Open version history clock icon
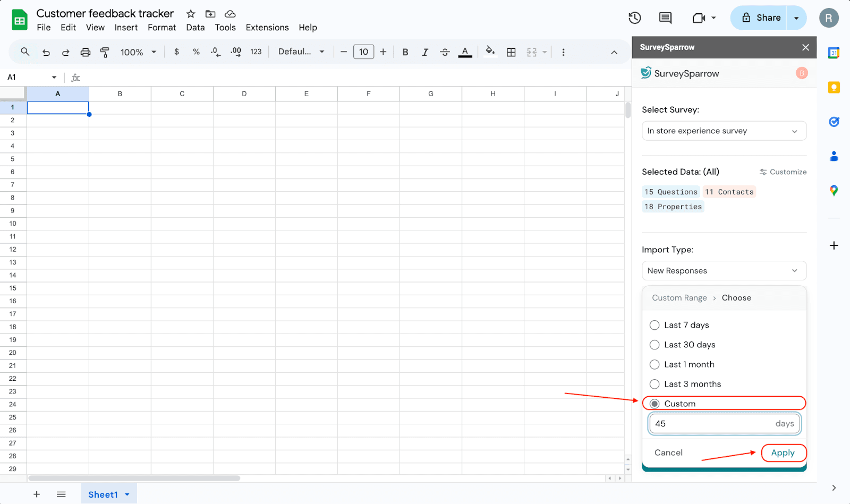This screenshot has height=504, width=850. [634, 18]
